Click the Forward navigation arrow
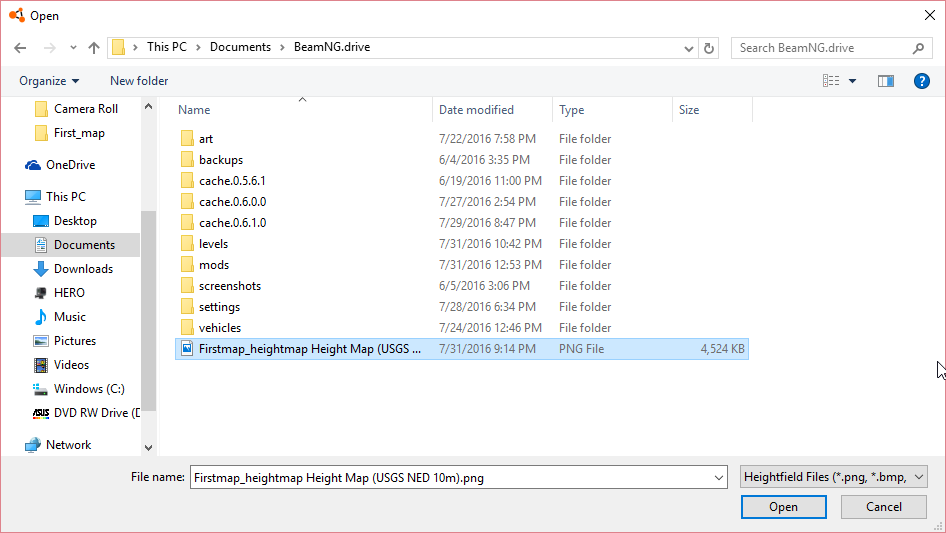The width and height of the screenshot is (946, 533). coord(49,48)
